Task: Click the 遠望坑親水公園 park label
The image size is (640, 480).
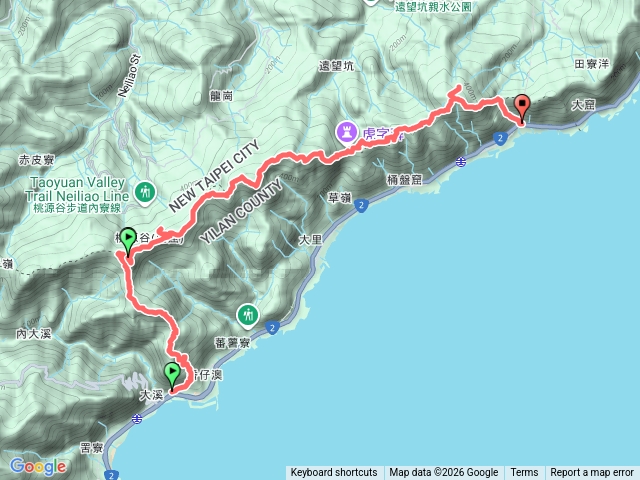Action: [433, 7]
